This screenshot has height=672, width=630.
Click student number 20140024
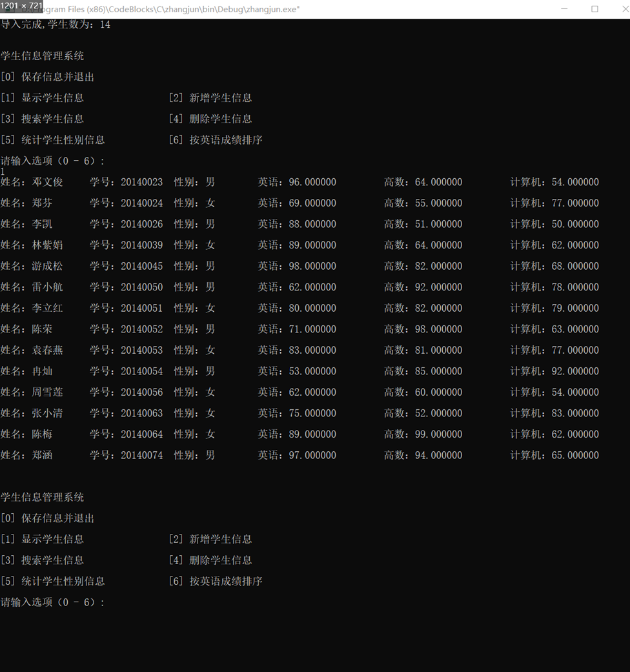[x=142, y=203]
